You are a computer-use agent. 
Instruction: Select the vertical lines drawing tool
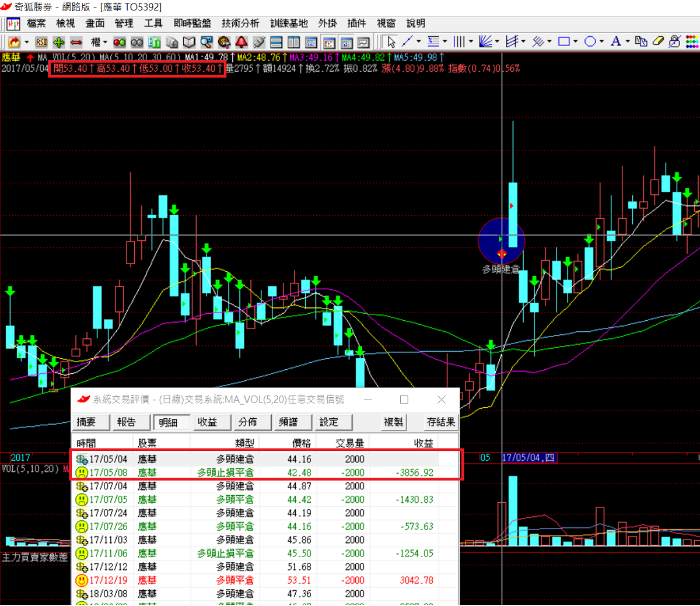(459, 41)
